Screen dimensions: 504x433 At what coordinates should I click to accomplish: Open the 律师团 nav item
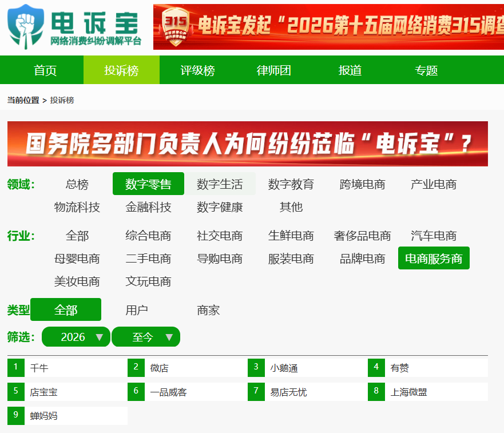(274, 70)
